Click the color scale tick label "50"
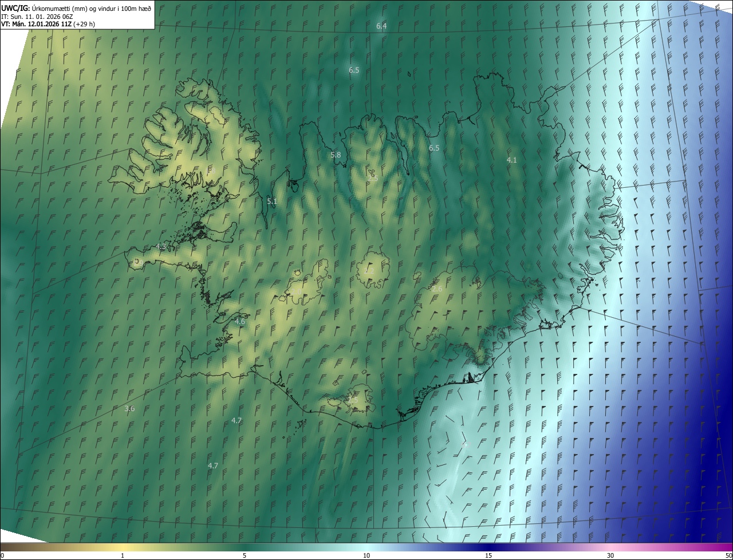Viewport: 733px width, 560px height. [x=728, y=555]
